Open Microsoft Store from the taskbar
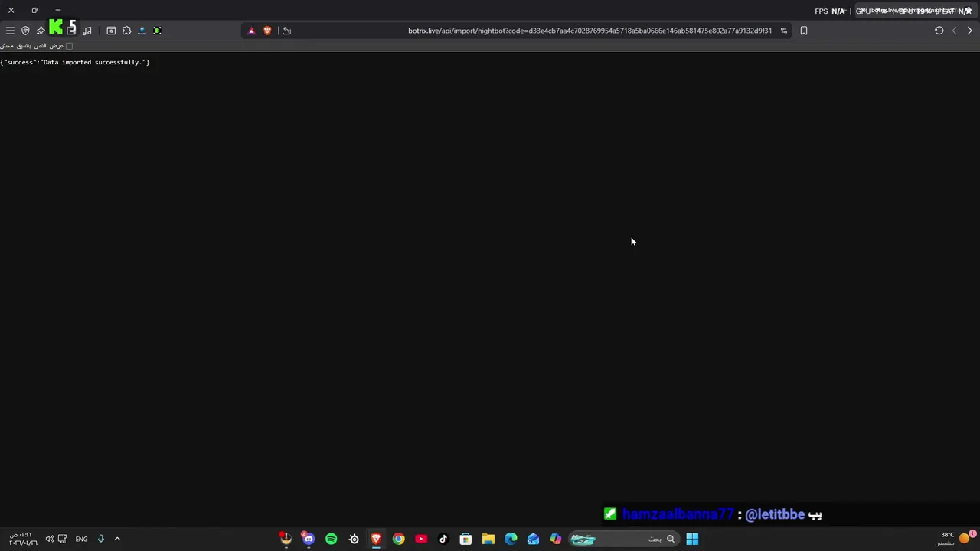Screen dimensions: 980x551 pyautogui.click(x=465, y=539)
